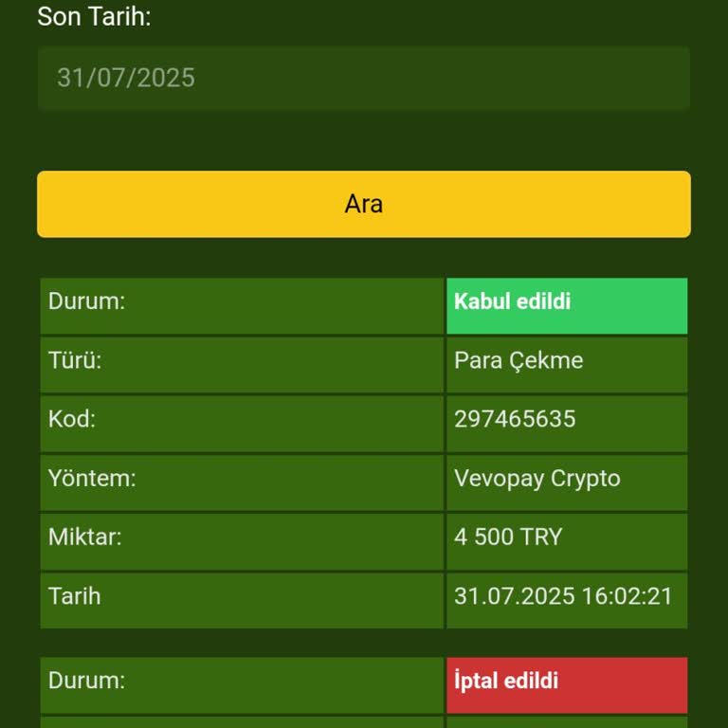The height and width of the screenshot is (728, 728).
Task: Click the Son Tarih label text
Action: (x=94, y=16)
